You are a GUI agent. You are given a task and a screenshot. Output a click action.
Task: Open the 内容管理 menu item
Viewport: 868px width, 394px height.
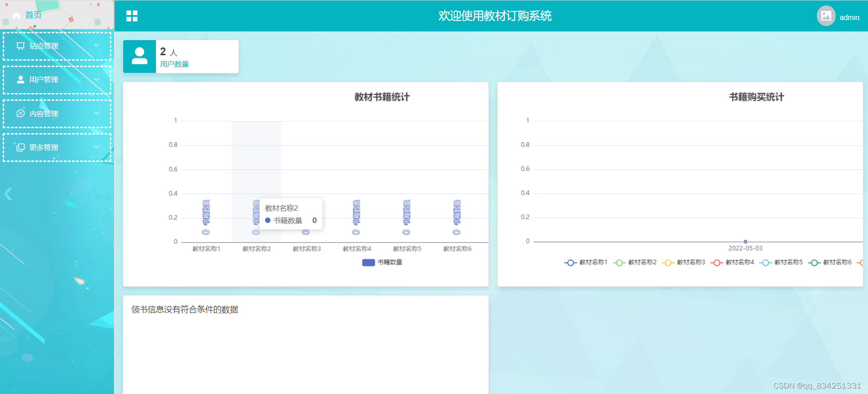(x=57, y=114)
